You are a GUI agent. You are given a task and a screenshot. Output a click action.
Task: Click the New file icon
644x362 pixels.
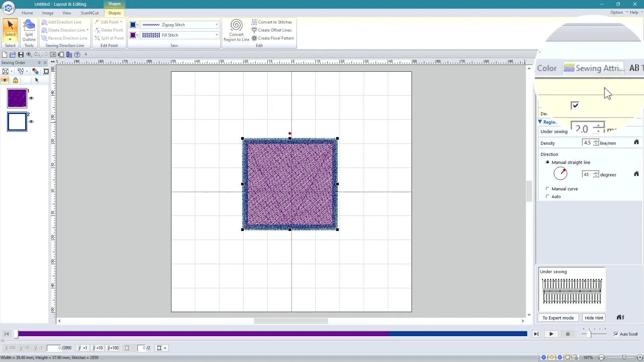[4, 54]
